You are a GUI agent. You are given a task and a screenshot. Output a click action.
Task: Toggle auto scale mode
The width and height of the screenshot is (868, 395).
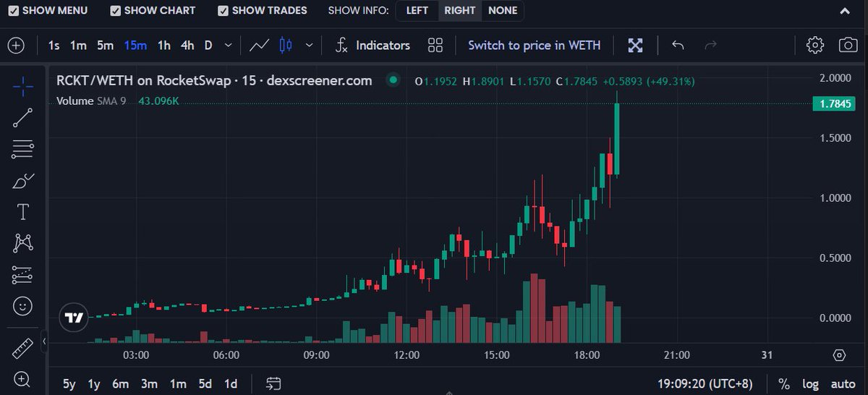click(x=843, y=384)
